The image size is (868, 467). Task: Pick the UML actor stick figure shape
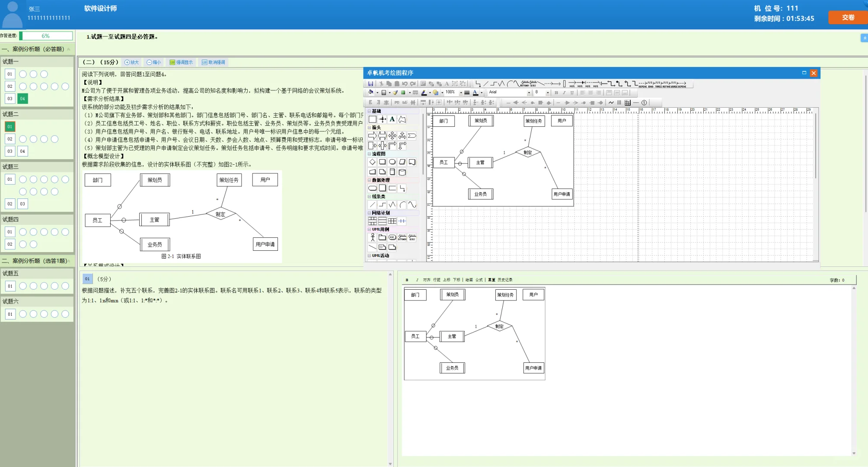click(372, 237)
